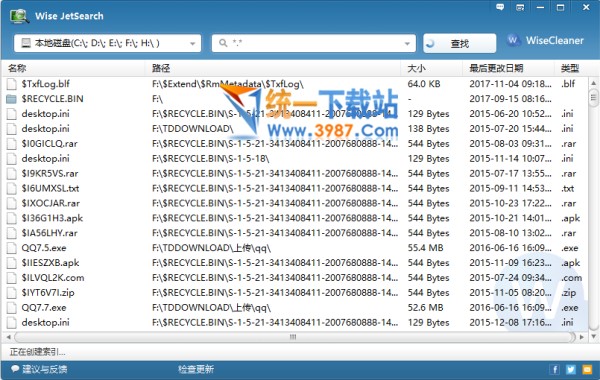Screen dimensions: 600x380
Task: Click the path F:\TDDOWNLOAD\ with size 138 Bytes
Action: click(x=192, y=129)
